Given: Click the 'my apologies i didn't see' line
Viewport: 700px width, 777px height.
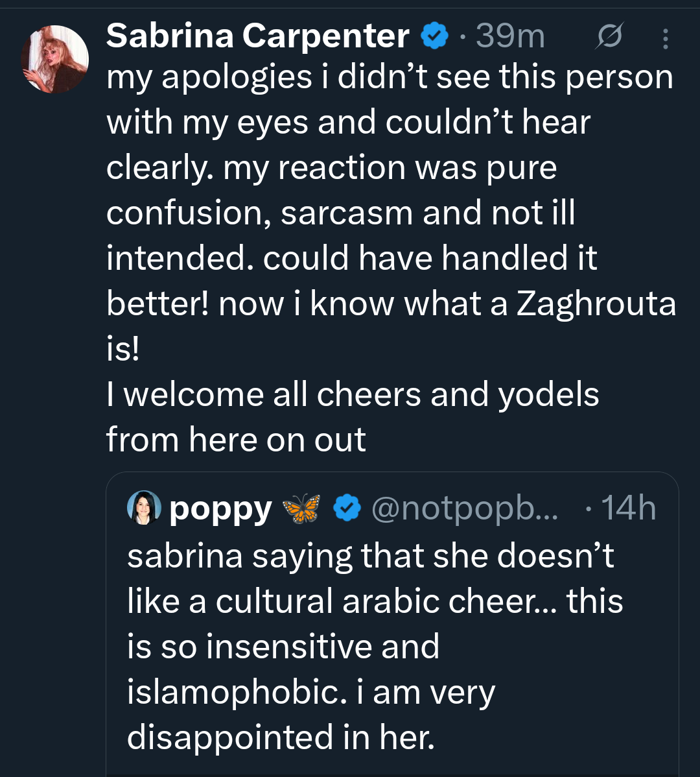Looking at the screenshot, I should (390, 78).
